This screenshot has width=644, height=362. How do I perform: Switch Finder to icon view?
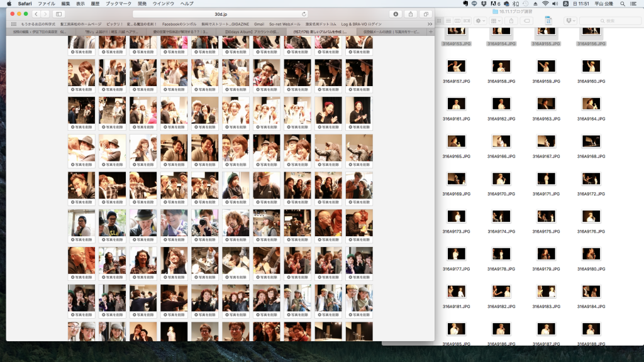[439, 21]
